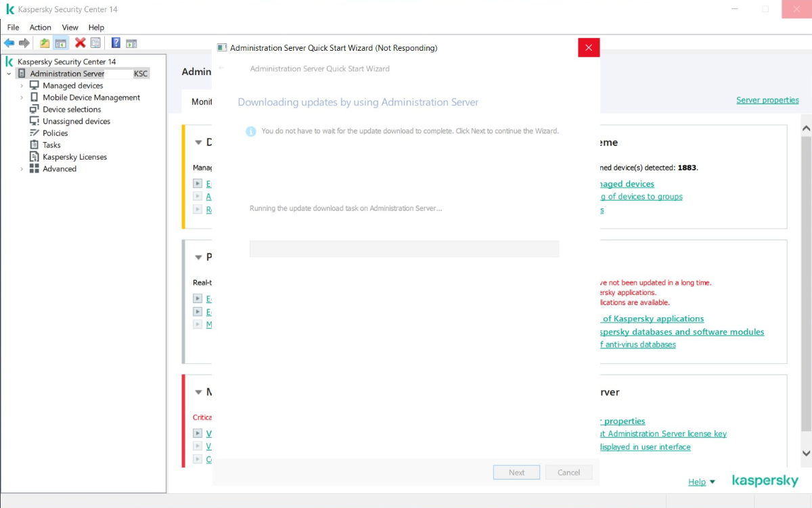Collapse the yellow-bordered section triangle
This screenshot has height=508, width=812.
tap(198, 143)
